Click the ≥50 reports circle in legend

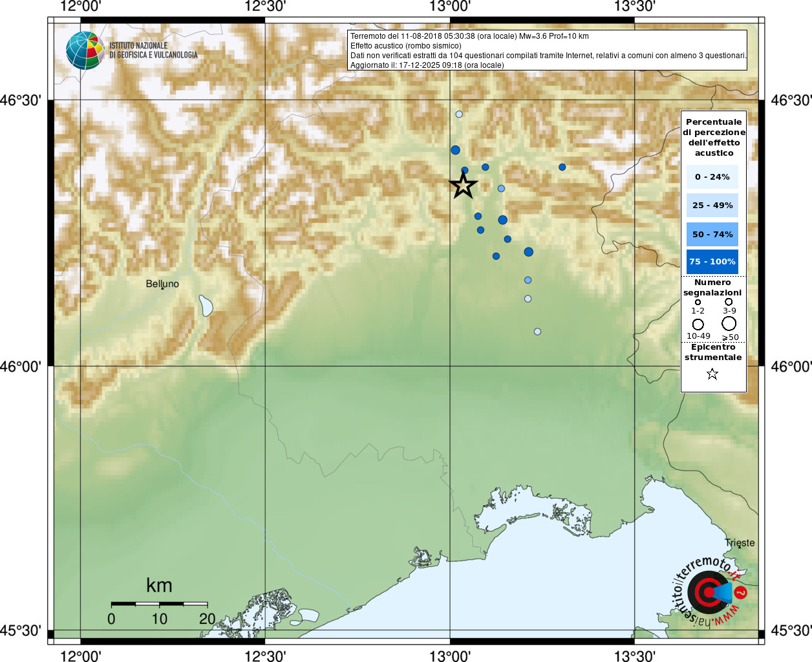(x=729, y=323)
